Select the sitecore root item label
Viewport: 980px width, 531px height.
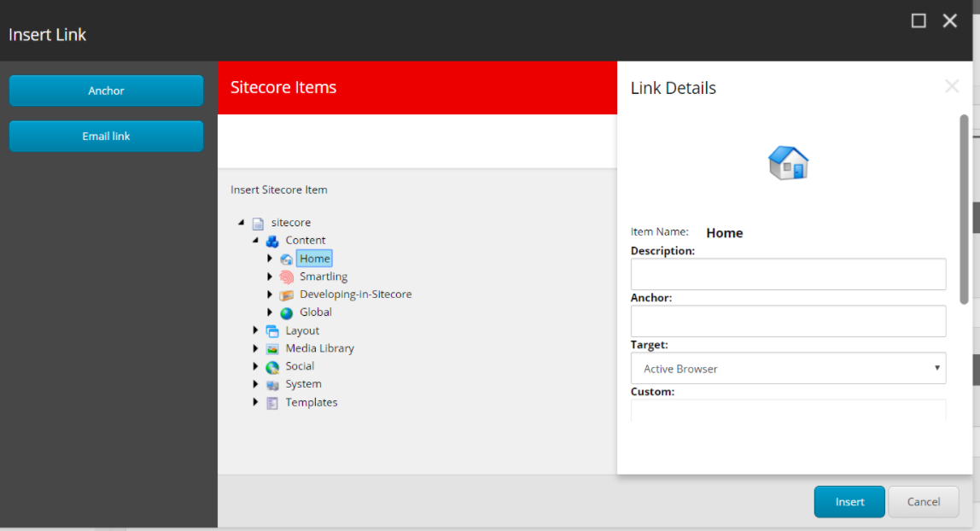click(x=290, y=223)
